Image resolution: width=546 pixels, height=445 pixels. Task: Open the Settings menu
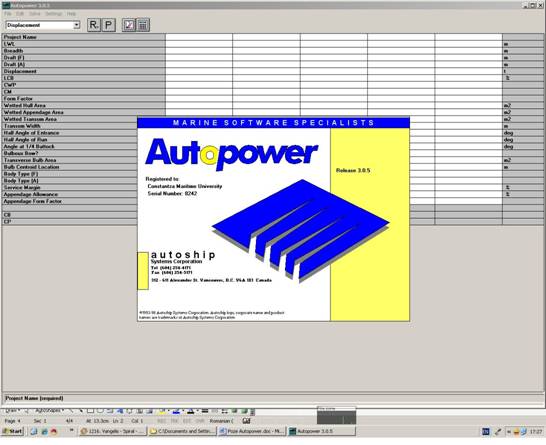click(x=54, y=14)
